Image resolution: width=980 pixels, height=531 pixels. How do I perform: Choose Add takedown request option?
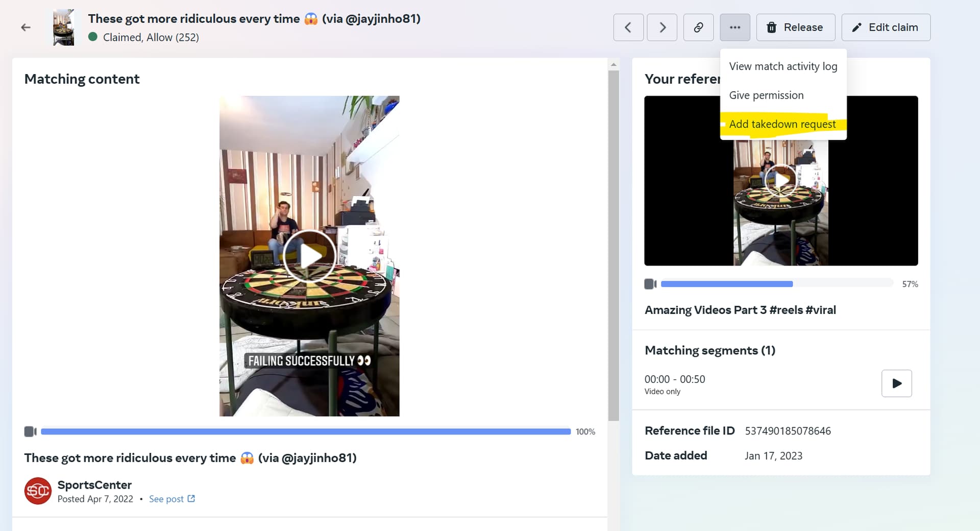(x=782, y=125)
